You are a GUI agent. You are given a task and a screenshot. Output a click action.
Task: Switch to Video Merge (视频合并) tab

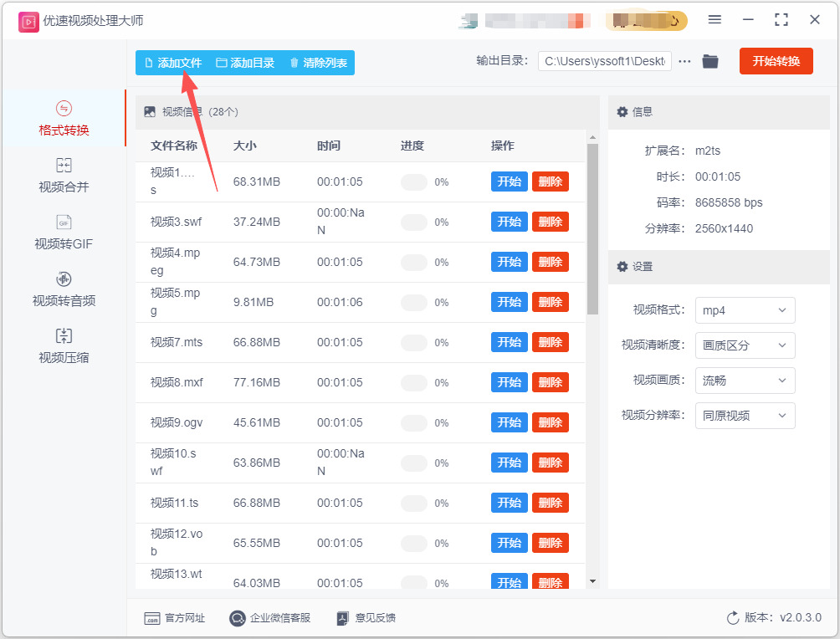click(x=64, y=175)
